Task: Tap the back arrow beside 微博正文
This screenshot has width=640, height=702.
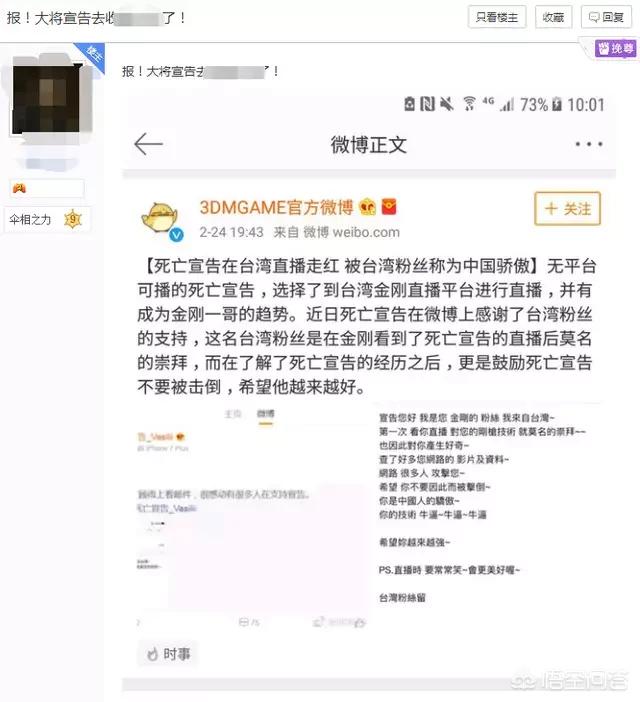Action: (148, 144)
